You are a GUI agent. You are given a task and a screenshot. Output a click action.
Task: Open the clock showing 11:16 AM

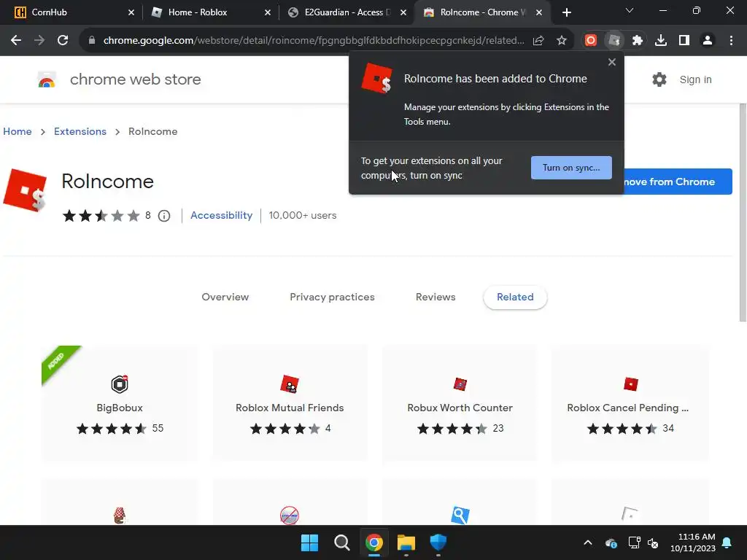click(x=693, y=542)
